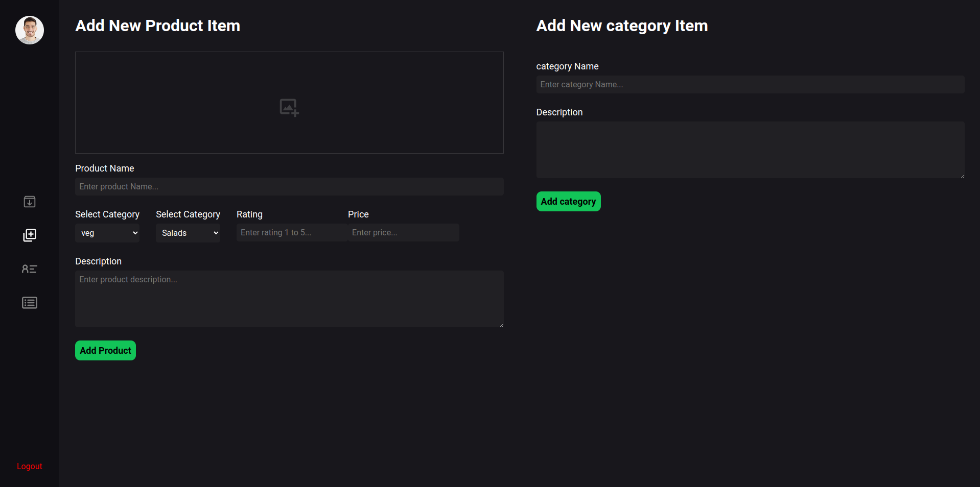The width and height of the screenshot is (980, 487).
Task: Focus the Product Name input field
Action: [x=289, y=186]
